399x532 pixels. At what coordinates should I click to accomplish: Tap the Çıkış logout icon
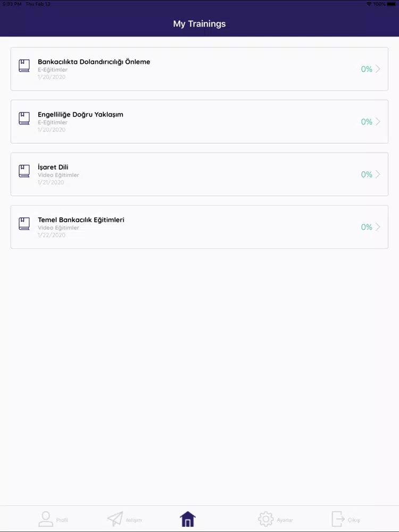tap(338, 519)
